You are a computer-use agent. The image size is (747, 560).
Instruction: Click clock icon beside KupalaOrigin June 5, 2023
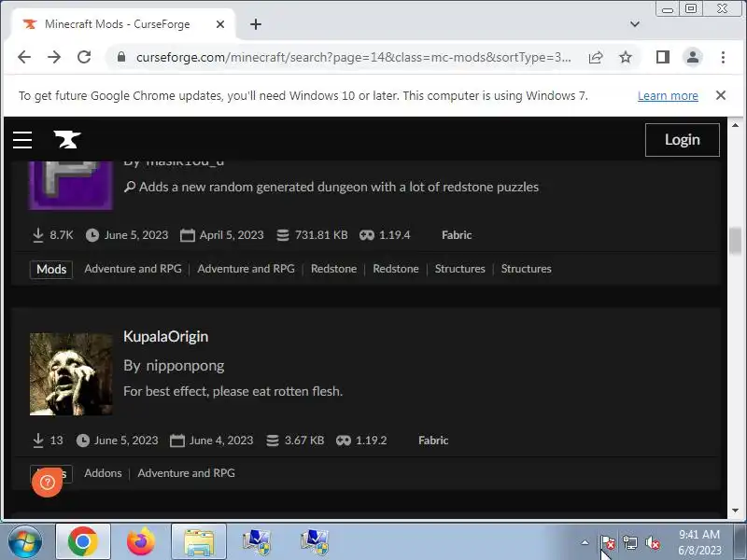[x=83, y=441]
